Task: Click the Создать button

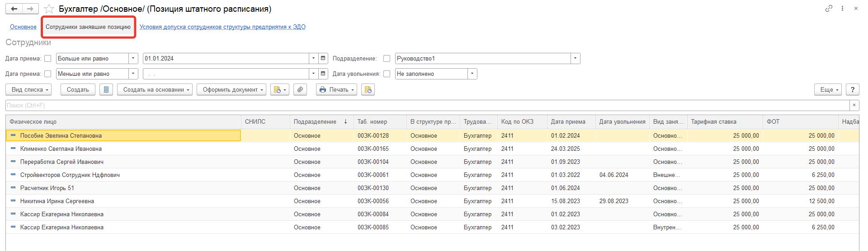Action: tap(78, 89)
